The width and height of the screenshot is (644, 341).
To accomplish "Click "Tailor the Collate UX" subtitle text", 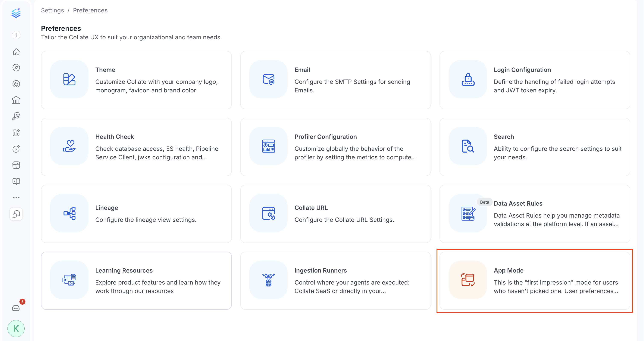I will pyautogui.click(x=131, y=37).
